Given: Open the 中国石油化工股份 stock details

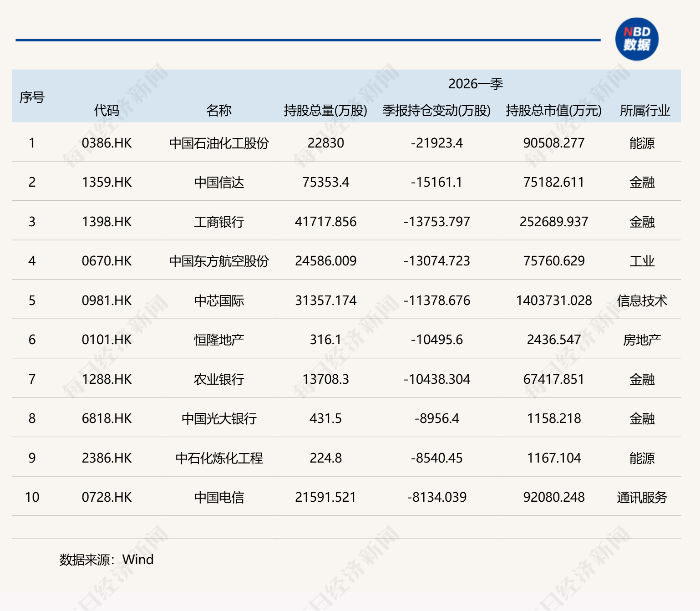Looking at the screenshot, I should pos(219,143).
